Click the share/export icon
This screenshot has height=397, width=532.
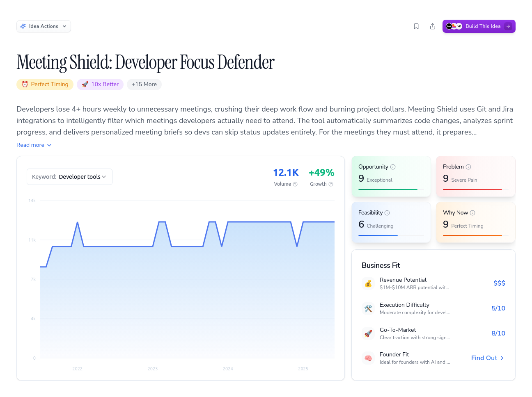[x=433, y=26]
